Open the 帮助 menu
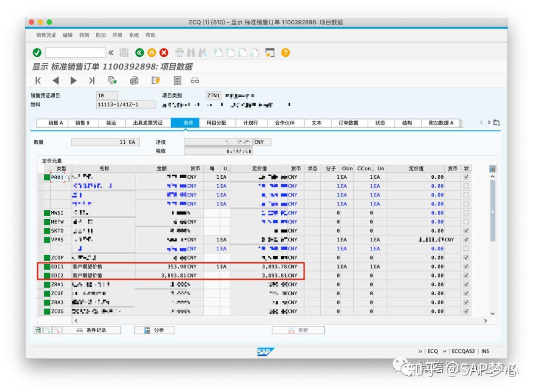Image resolution: width=533 pixels, height=392 pixels. pos(150,35)
